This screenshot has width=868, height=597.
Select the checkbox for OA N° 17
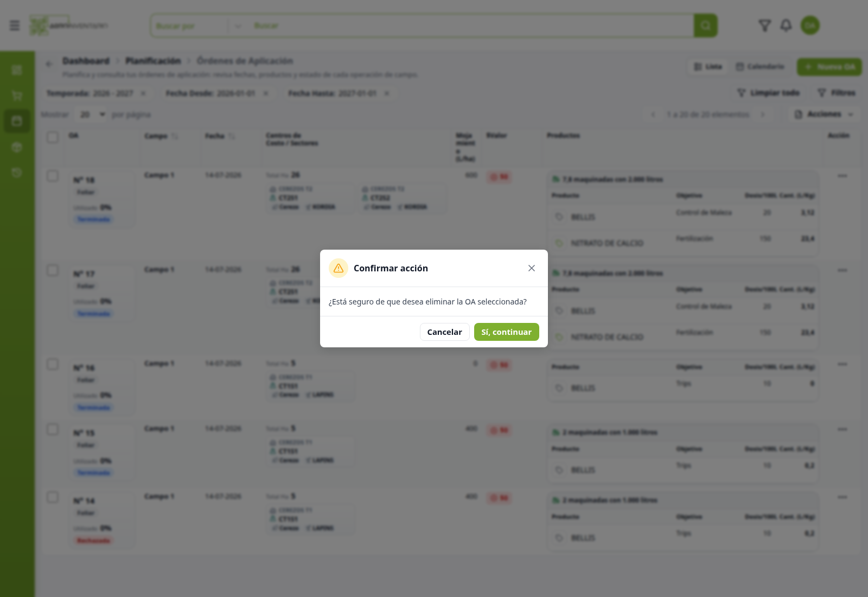[x=53, y=270]
